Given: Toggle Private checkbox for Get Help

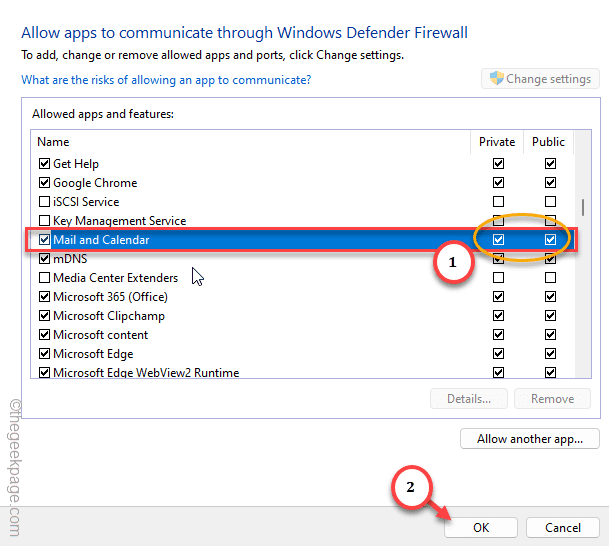Looking at the screenshot, I should pos(498,163).
